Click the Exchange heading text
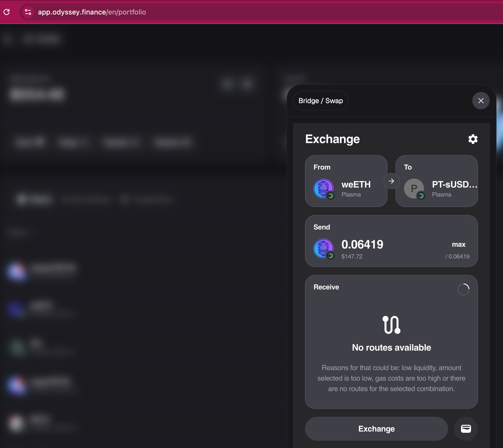Viewport: 503px width, 448px height. pos(332,139)
